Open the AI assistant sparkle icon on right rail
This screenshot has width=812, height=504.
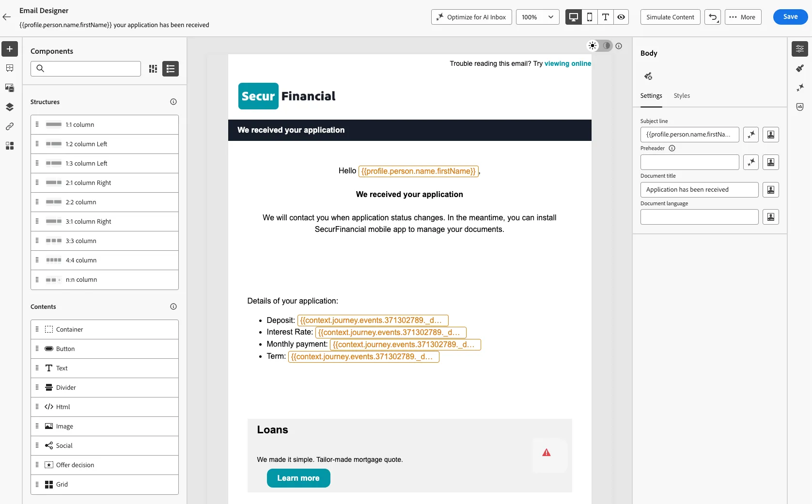[800, 88]
